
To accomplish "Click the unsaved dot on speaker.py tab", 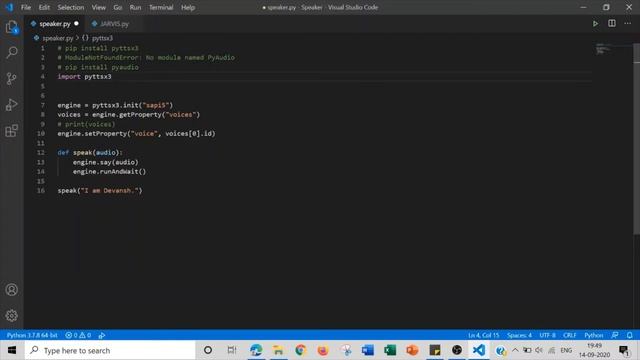I will tap(76, 24).
